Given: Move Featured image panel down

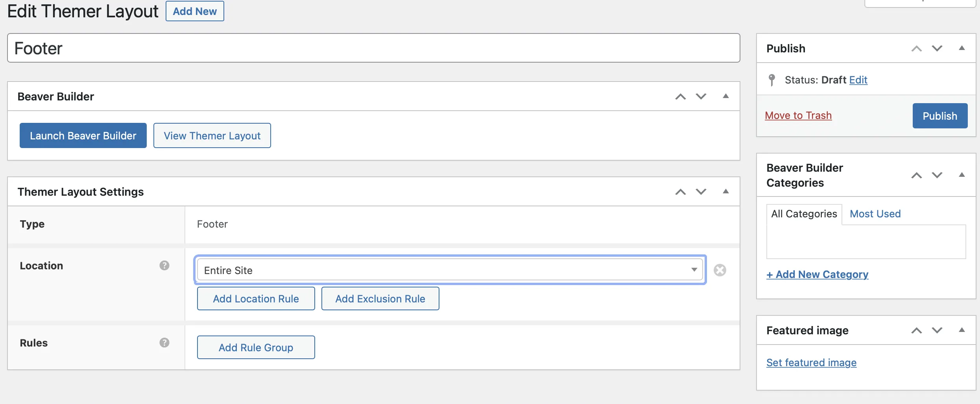Looking at the screenshot, I should 937,330.
